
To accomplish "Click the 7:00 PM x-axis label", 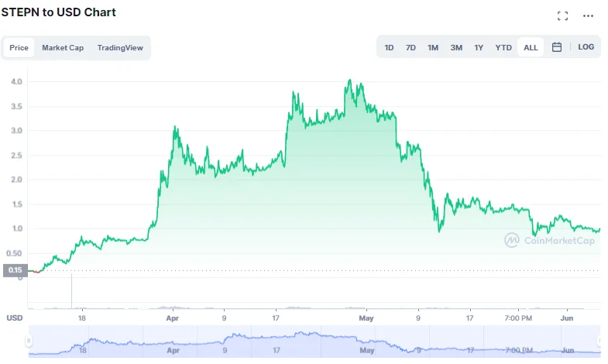I will [518, 318].
